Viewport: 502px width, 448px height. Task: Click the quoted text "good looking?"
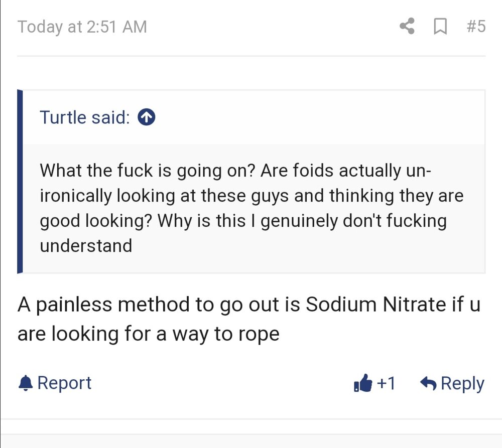(x=96, y=221)
